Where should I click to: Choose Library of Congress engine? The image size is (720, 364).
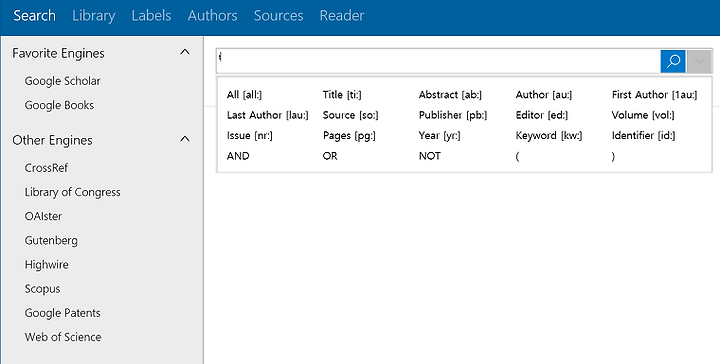(x=73, y=192)
